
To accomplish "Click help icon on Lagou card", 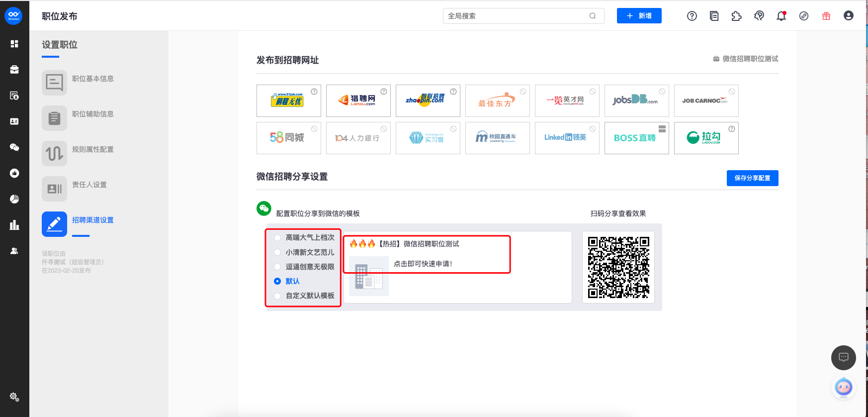I will coord(732,129).
